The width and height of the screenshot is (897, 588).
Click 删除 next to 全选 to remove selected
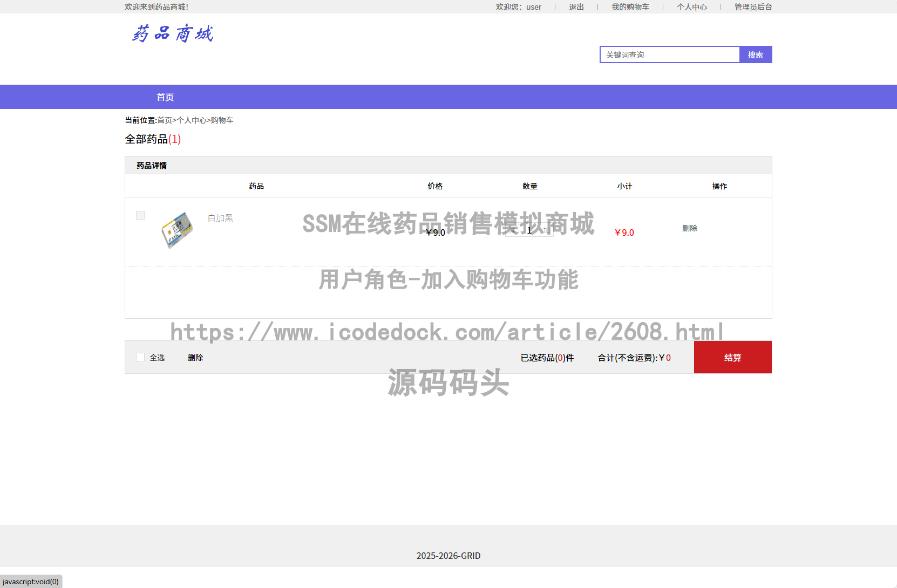point(195,357)
